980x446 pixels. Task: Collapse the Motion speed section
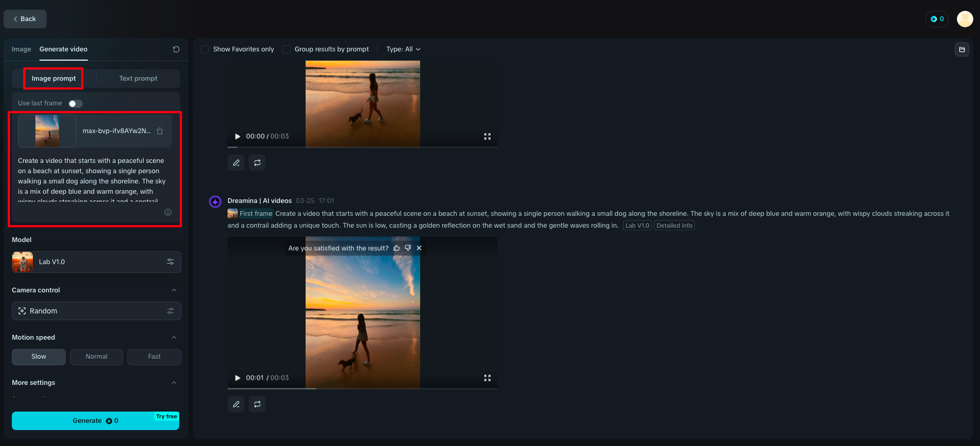click(x=174, y=338)
